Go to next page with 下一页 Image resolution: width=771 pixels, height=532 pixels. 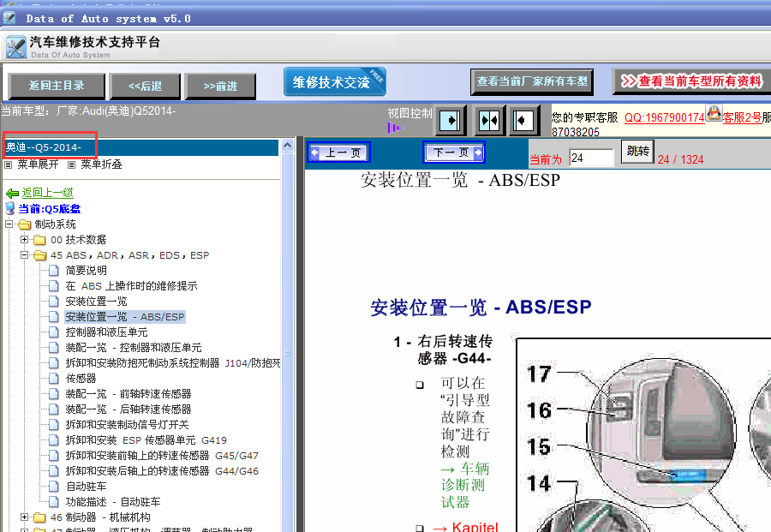pyautogui.click(x=454, y=152)
